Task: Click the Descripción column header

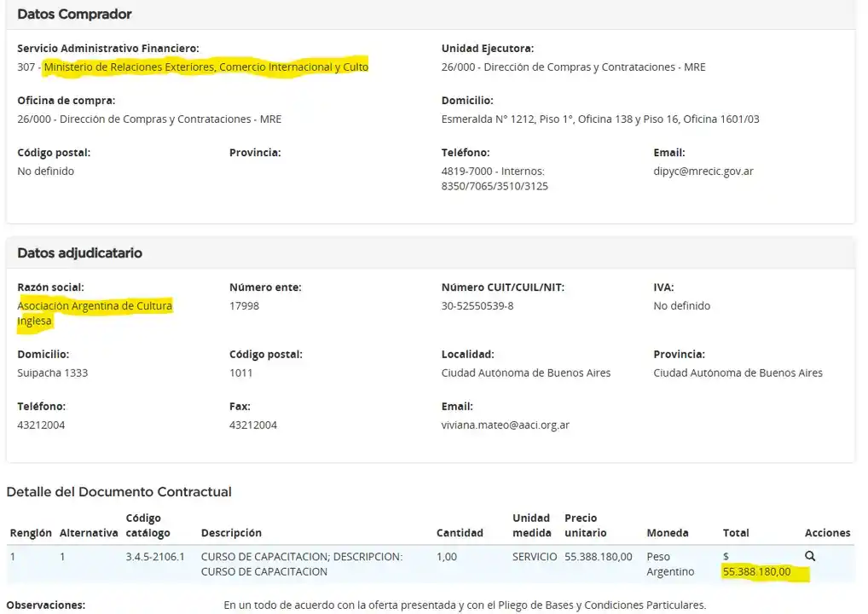Action: pyautogui.click(x=231, y=533)
